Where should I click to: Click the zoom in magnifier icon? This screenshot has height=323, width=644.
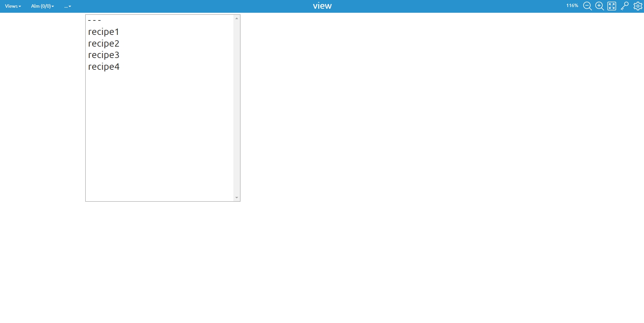pyautogui.click(x=599, y=6)
